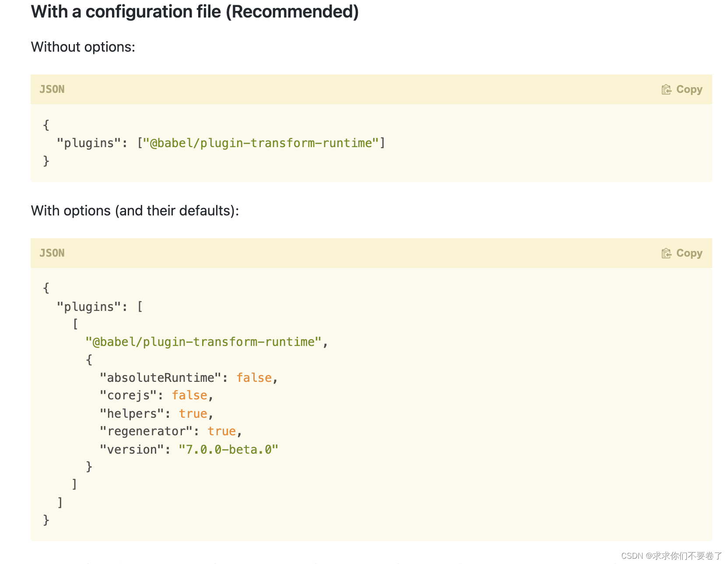Click "plugins" key in the first code block
This screenshot has width=728, height=564.
(x=89, y=143)
